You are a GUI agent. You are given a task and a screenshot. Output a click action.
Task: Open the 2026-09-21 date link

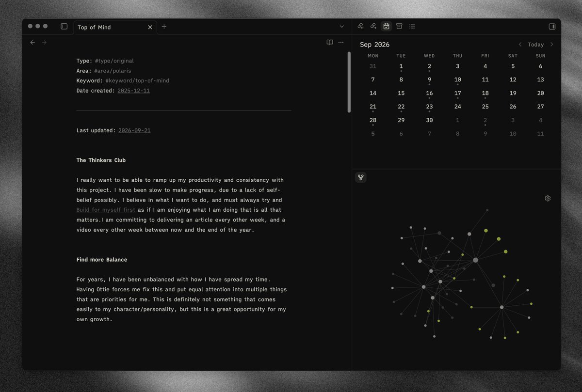134,130
